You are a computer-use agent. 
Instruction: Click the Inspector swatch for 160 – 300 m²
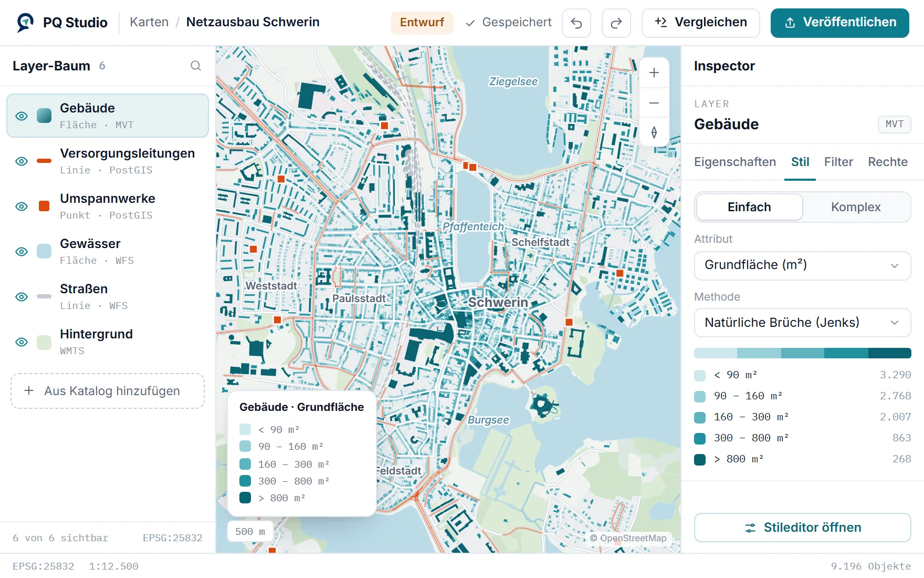click(x=700, y=417)
